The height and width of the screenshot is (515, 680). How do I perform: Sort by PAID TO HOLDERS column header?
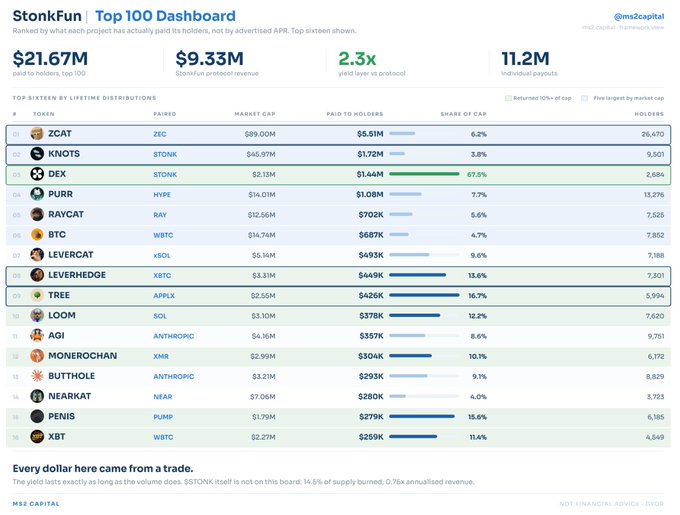coord(355,114)
